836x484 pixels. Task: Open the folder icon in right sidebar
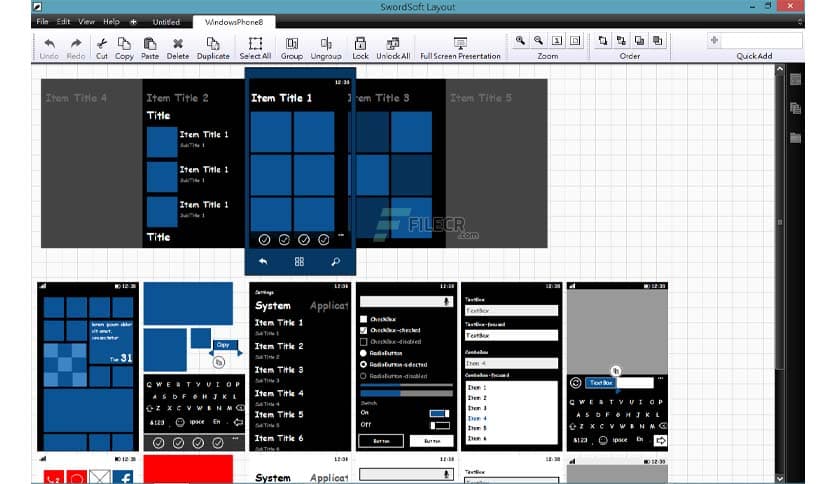(795, 138)
